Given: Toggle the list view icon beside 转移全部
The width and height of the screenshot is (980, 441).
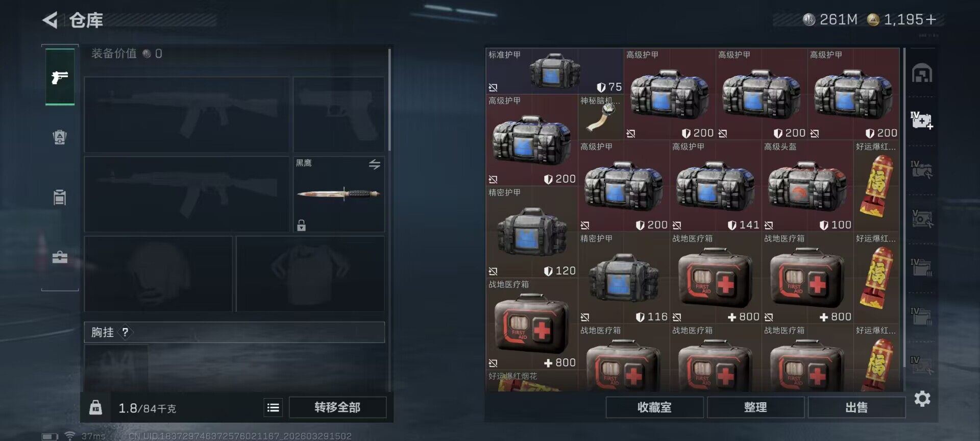Looking at the screenshot, I should pyautogui.click(x=273, y=407).
